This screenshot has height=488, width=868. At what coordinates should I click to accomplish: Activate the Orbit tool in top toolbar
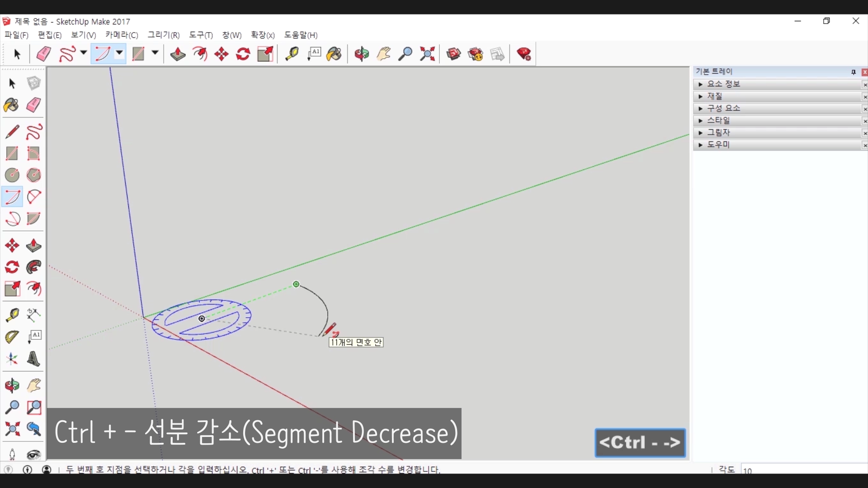point(361,54)
